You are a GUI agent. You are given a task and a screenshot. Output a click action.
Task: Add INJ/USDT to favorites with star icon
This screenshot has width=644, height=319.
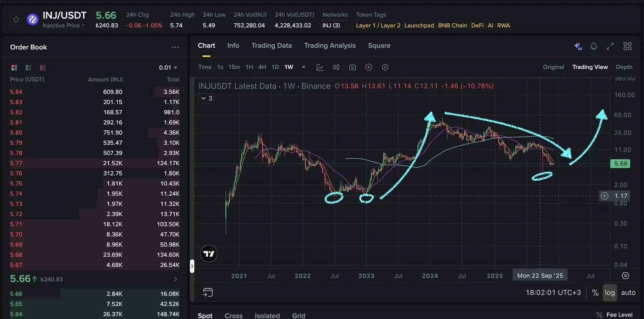click(x=16, y=19)
